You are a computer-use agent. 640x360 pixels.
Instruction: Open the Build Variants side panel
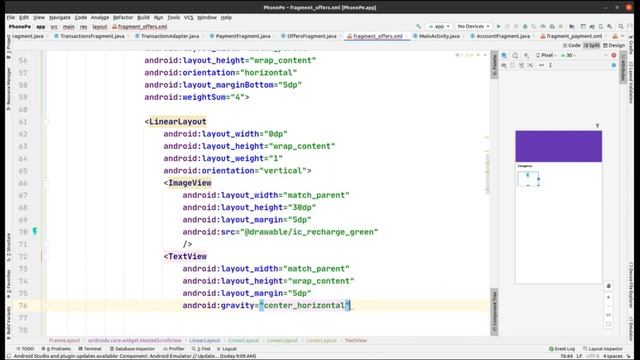point(9,322)
